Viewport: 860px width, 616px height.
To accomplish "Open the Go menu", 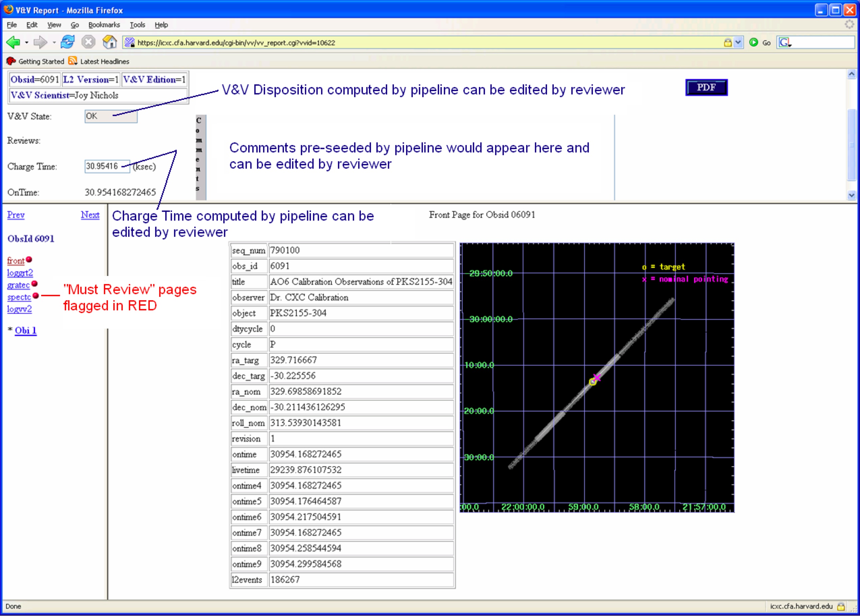I will (75, 25).
